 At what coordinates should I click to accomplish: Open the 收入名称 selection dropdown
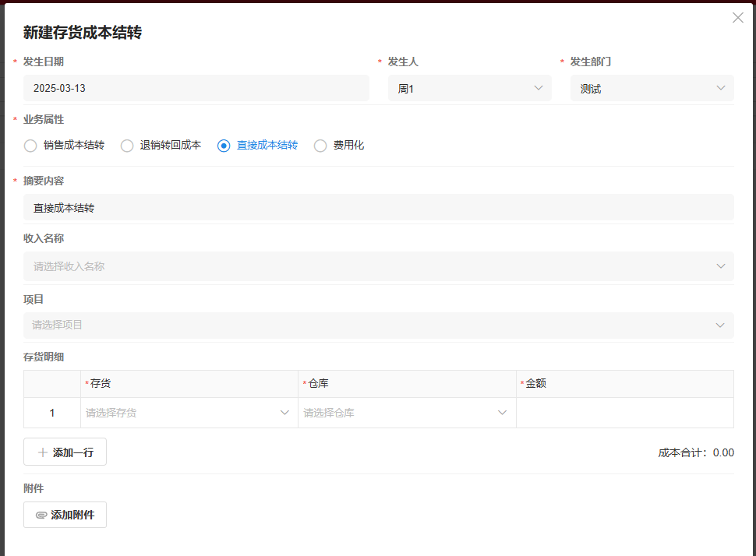pos(378,266)
